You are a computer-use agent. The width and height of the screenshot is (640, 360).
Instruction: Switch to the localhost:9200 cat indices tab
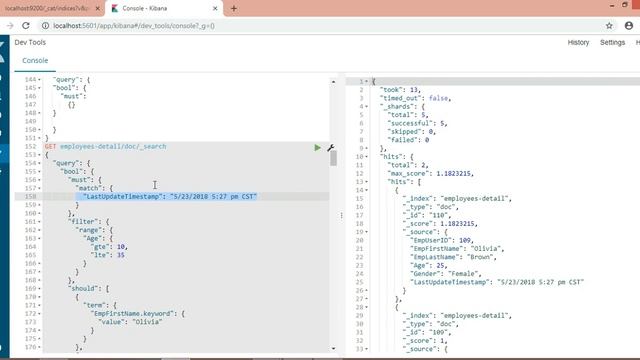[x=47, y=8]
